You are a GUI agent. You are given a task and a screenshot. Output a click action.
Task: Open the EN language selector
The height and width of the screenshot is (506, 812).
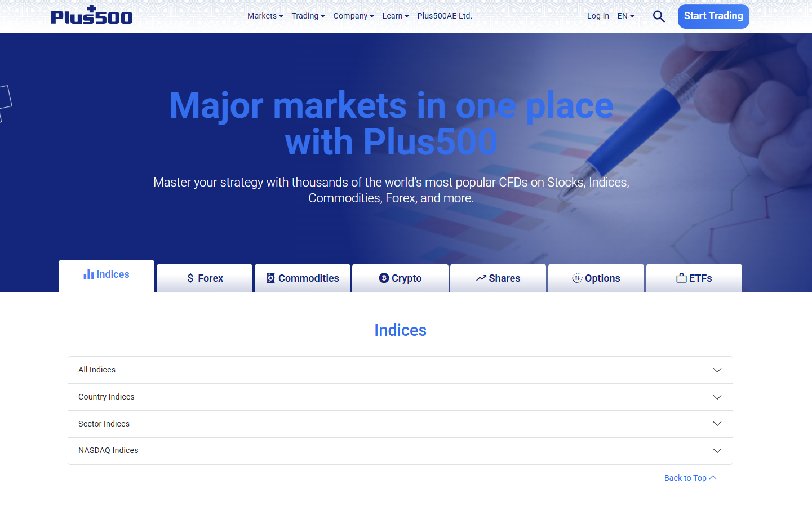point(626,16)
